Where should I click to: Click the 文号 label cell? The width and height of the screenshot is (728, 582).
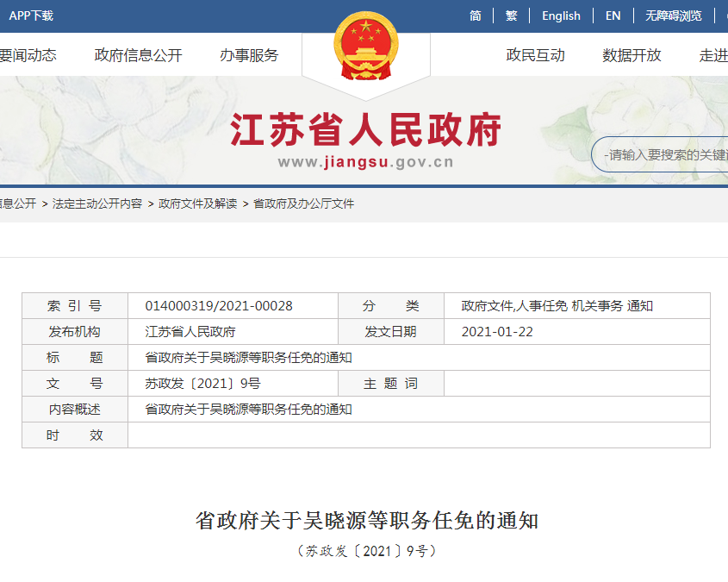click(75, 384)
